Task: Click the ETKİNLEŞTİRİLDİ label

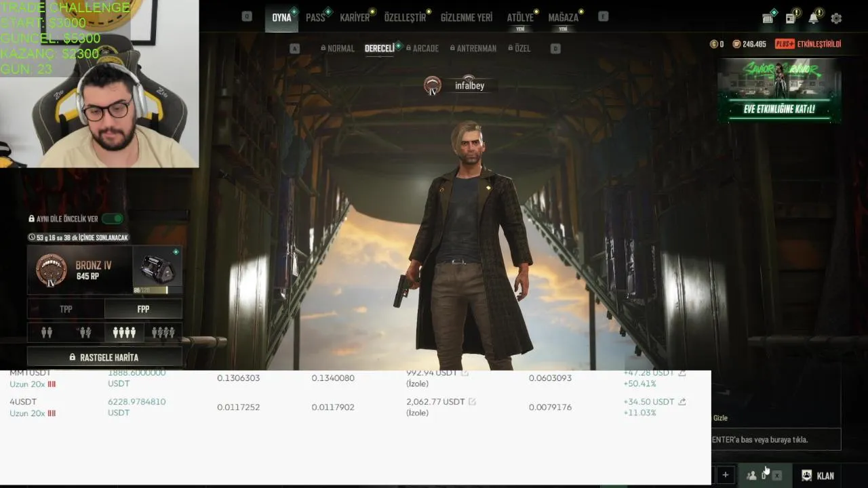Action: [x=818, y=44]
